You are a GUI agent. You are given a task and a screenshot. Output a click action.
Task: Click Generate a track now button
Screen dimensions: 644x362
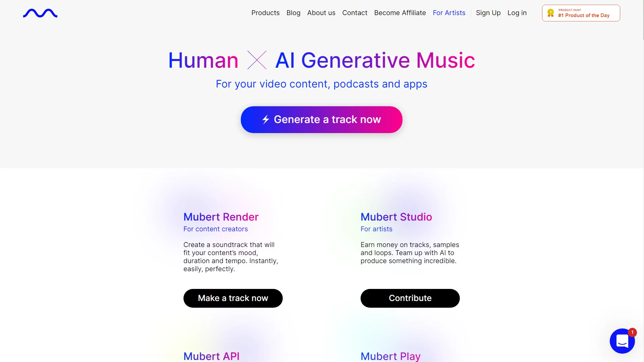(322, 119)
